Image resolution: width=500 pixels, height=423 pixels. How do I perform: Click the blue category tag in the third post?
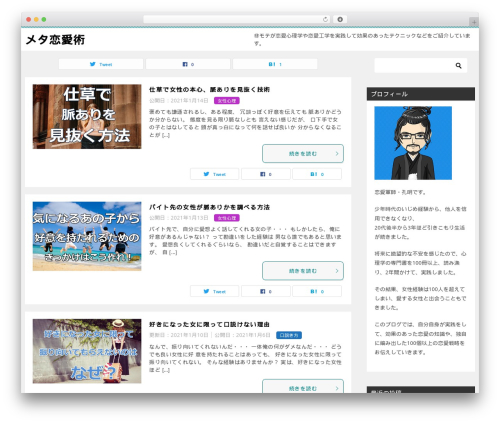(289, 335)
